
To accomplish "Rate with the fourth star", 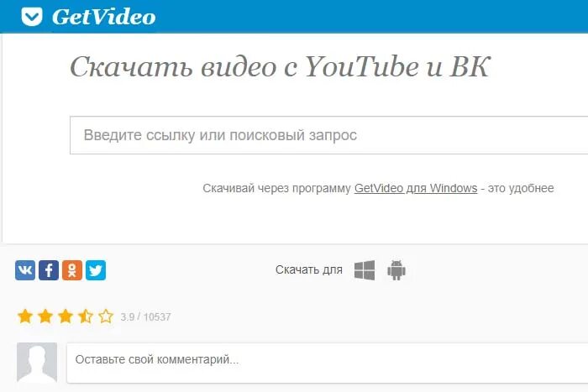I will (86, 316).
